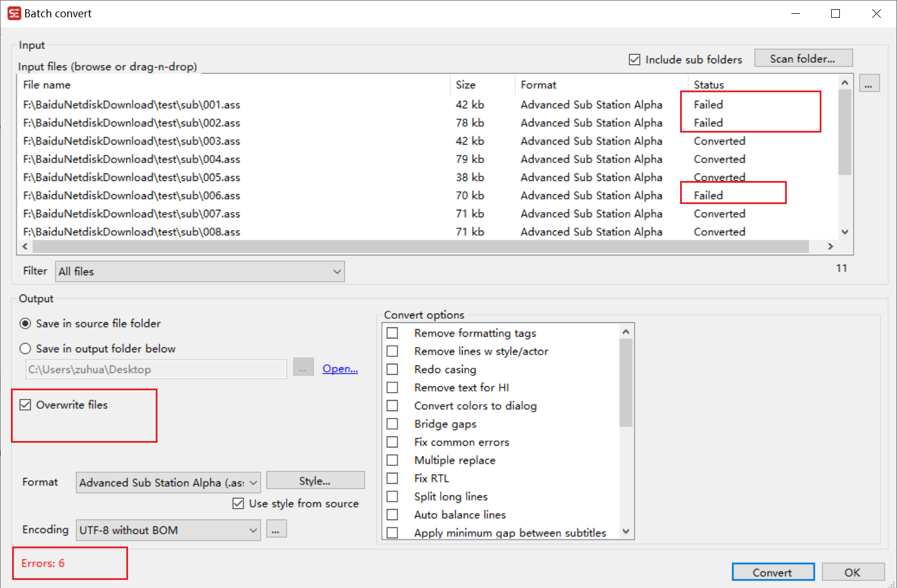This screenshot has height=588, width=897.
Task: Uncheck the Include sub folders option
Action: (x=634, y=59)
